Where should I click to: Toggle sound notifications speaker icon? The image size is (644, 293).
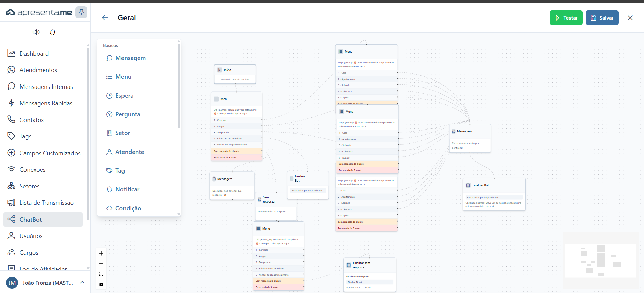click(x=36, y=32)
